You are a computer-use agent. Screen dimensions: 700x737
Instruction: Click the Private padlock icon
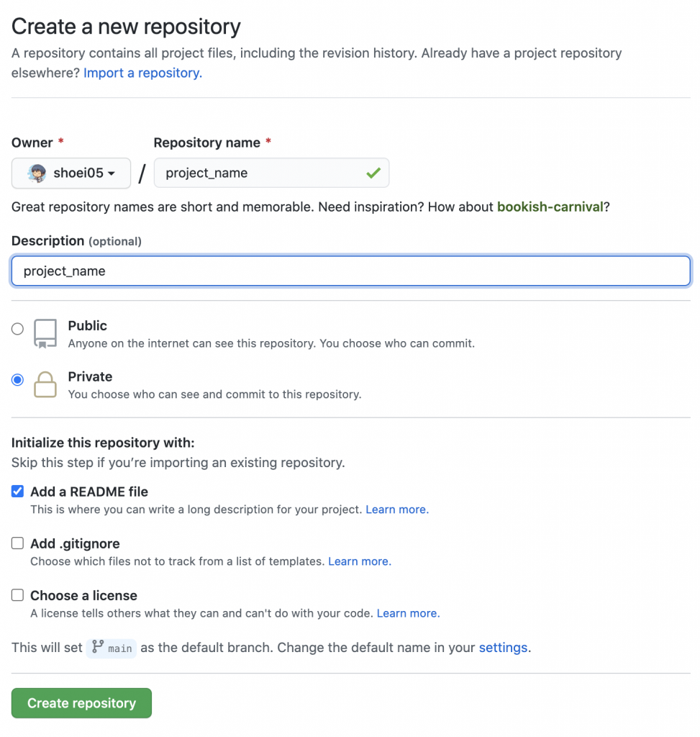click(45, 384)
